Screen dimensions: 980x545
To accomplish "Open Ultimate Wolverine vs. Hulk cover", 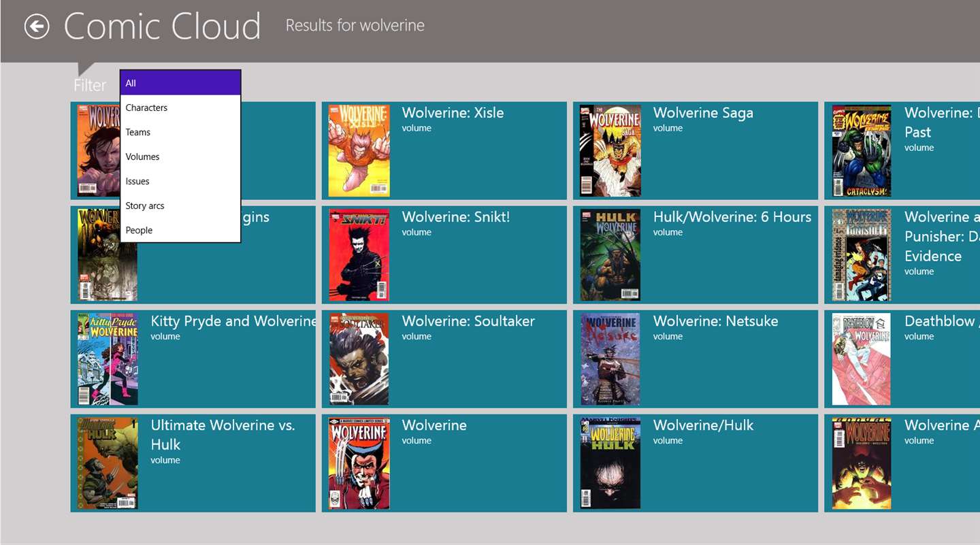I will (x=108, y=463).
